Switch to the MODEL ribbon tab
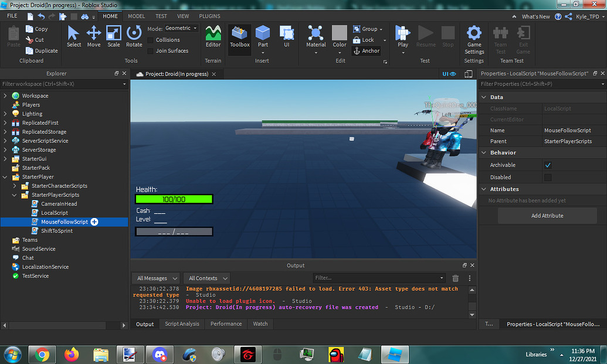607x364 pixels. [x=136, y=16]
